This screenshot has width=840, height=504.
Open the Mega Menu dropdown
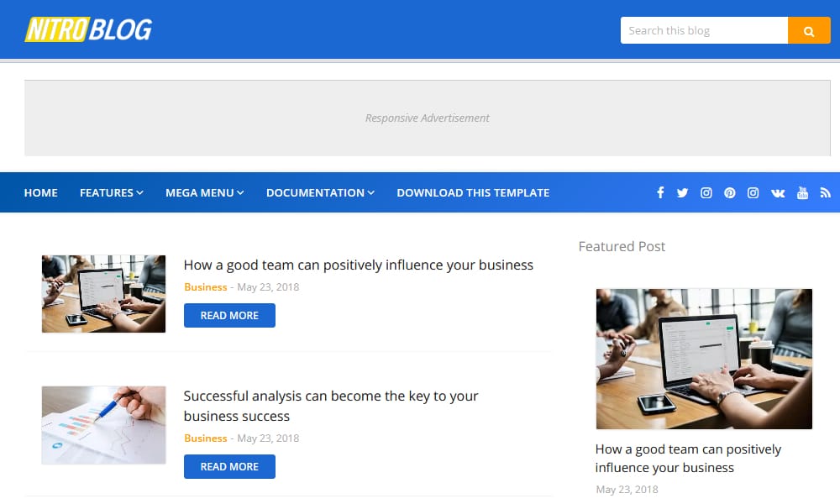click(204, 192)
